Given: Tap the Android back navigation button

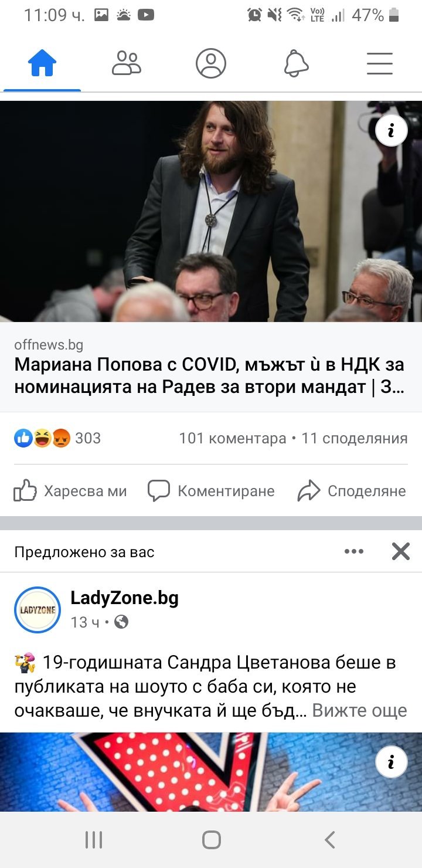Looking at the screenshot, I should [x=330, y=840].
